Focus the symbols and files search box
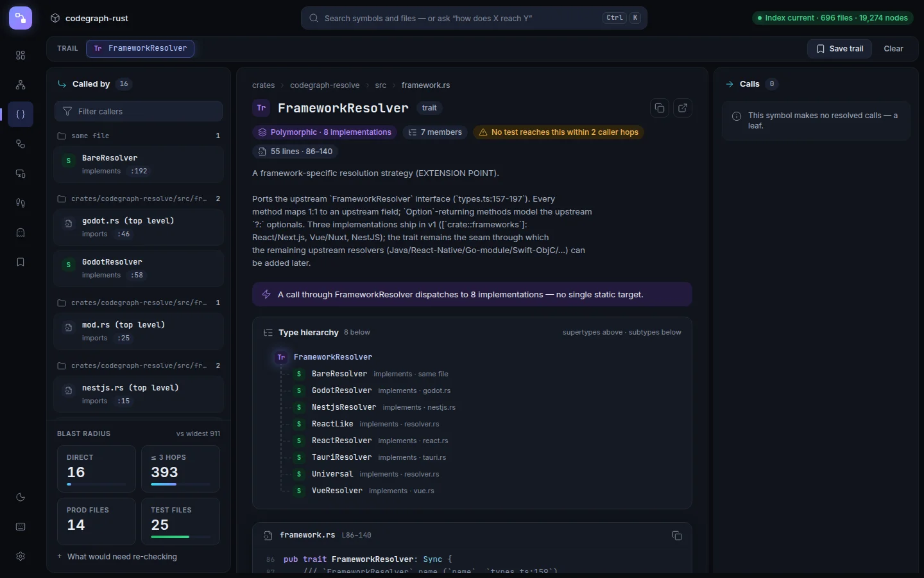 (x=474, y=18)
